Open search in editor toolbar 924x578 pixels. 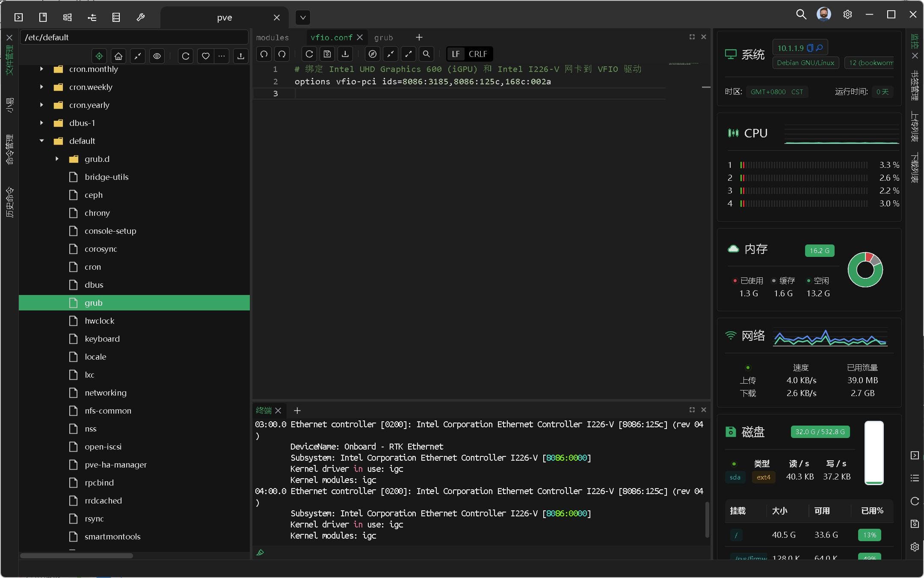426,54
